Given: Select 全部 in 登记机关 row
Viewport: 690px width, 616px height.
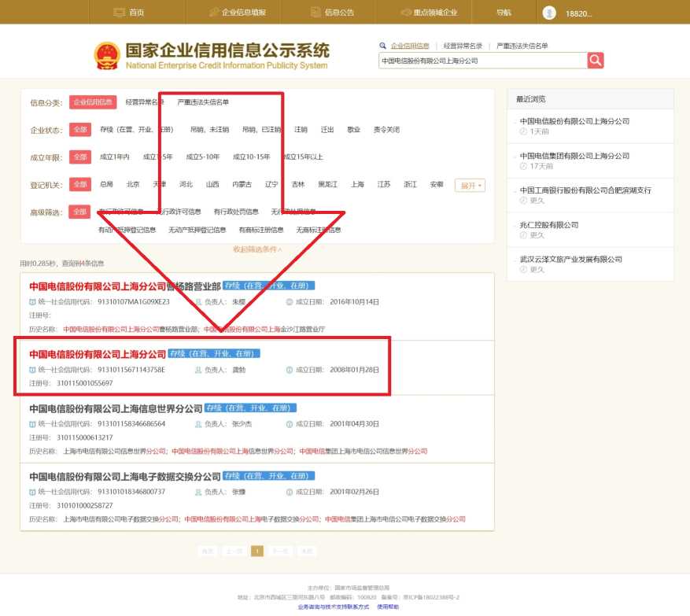Looking at the screenshot, I should (x=80, y=184).
